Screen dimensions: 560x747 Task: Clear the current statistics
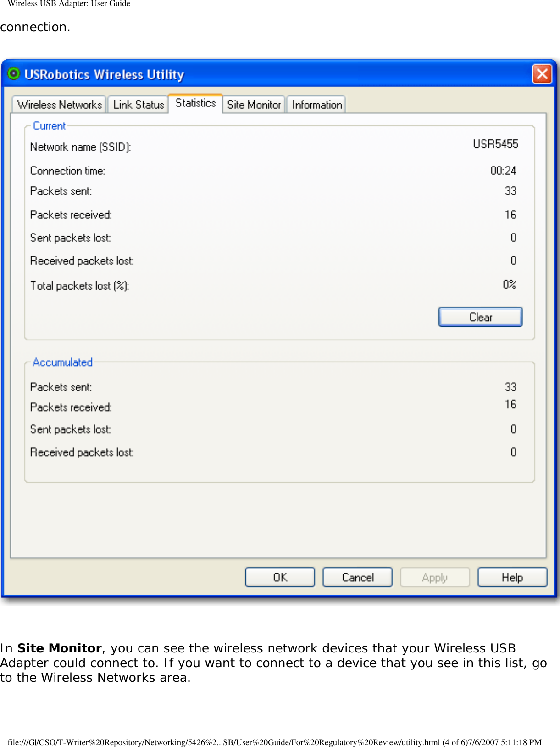[x=480, y=317]
